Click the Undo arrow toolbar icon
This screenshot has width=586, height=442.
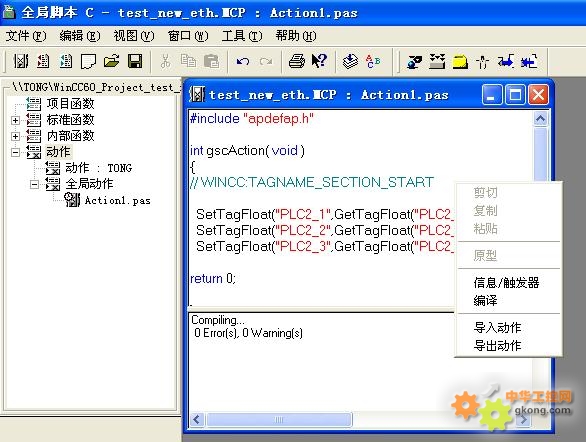click(243, 61)
